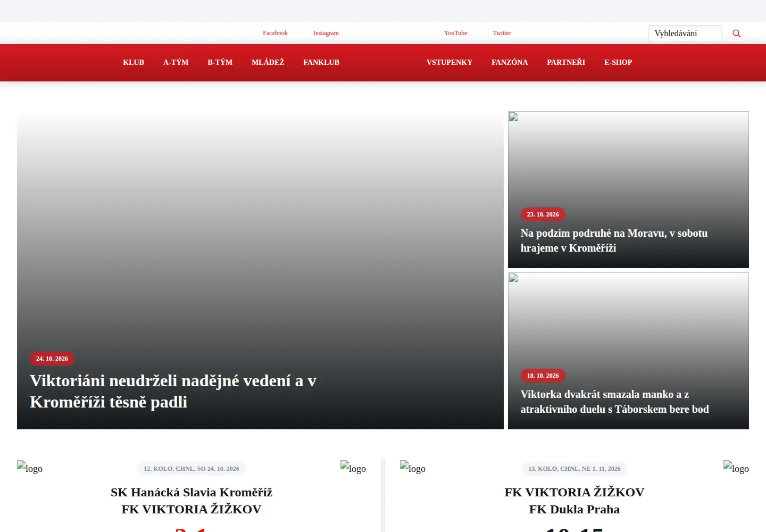
Task: Click the 24. 10. 2026 date badge
Action: click(x=52, y=359)
